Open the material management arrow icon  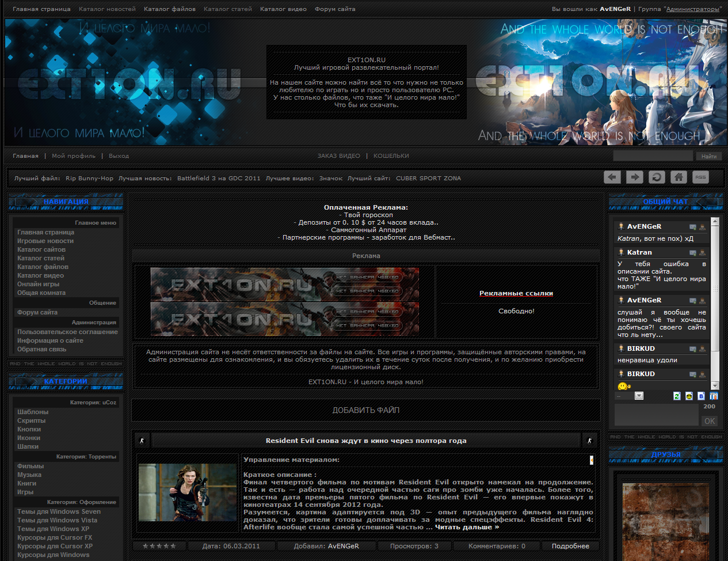[x=591, y=460]
